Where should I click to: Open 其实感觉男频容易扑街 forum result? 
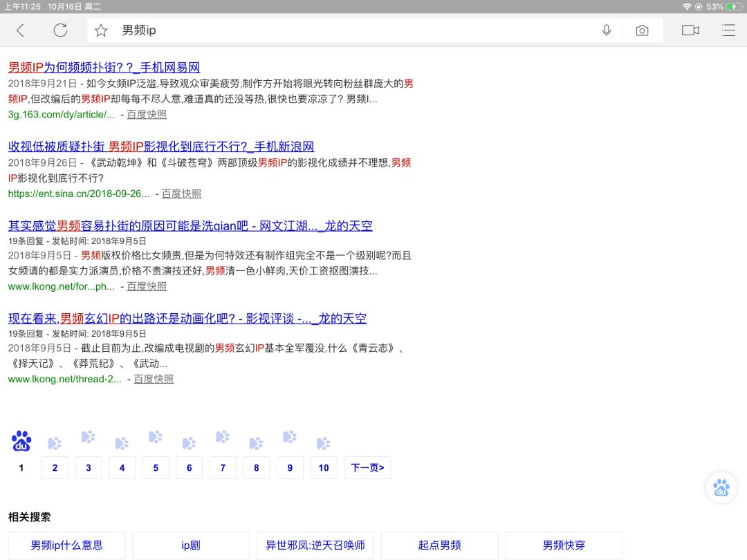coord(190,226)
